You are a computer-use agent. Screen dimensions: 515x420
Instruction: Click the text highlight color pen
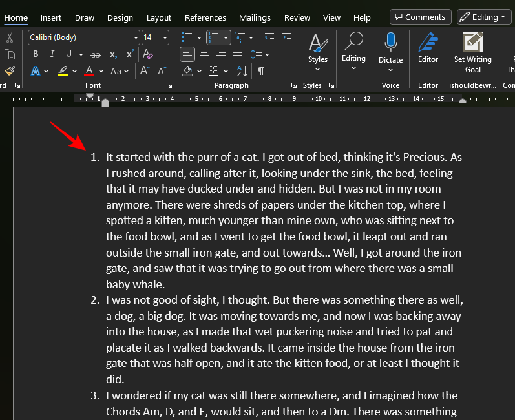tap(63, 71)
